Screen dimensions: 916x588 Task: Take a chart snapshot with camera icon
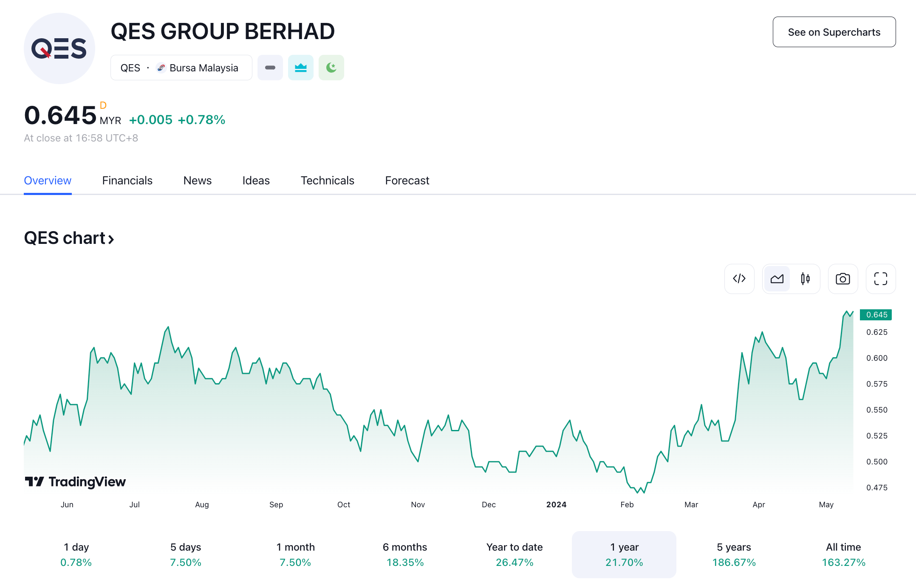click(842, 279)
